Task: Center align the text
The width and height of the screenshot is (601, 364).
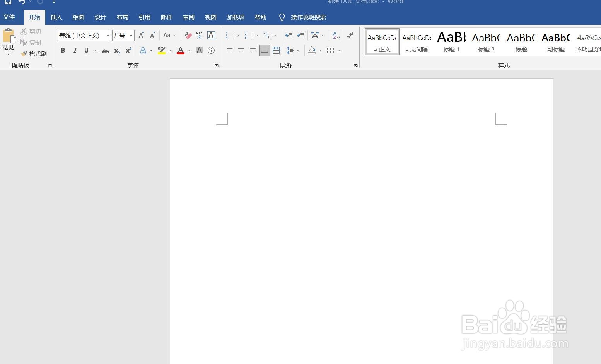Action: tap(241, 50)
